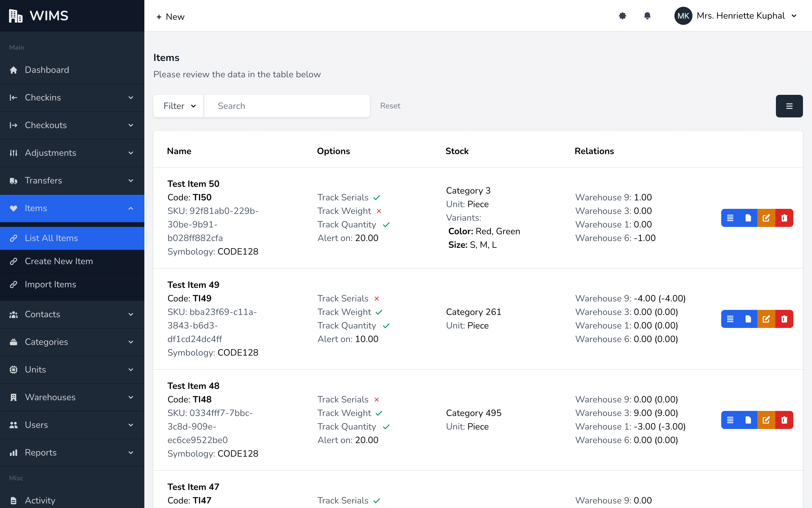Click into the Search input field

287,106
